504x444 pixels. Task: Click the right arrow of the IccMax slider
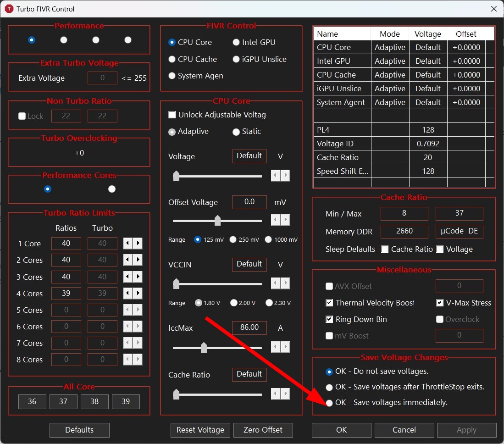tap(285, 347)
